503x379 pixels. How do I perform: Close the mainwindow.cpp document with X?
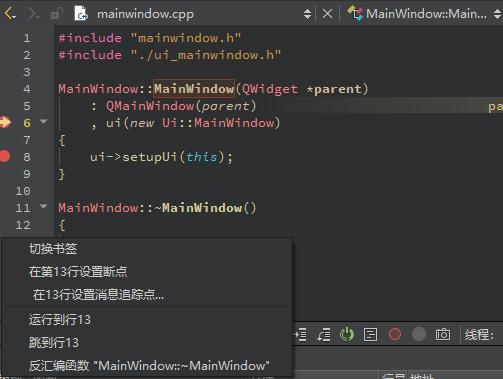[327, 14]
